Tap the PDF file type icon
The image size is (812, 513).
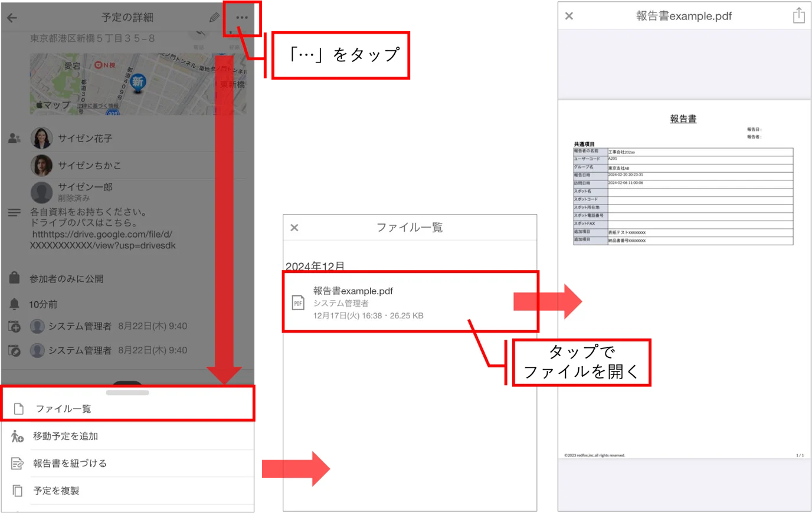pyautogui.click(x=298, y=303)
